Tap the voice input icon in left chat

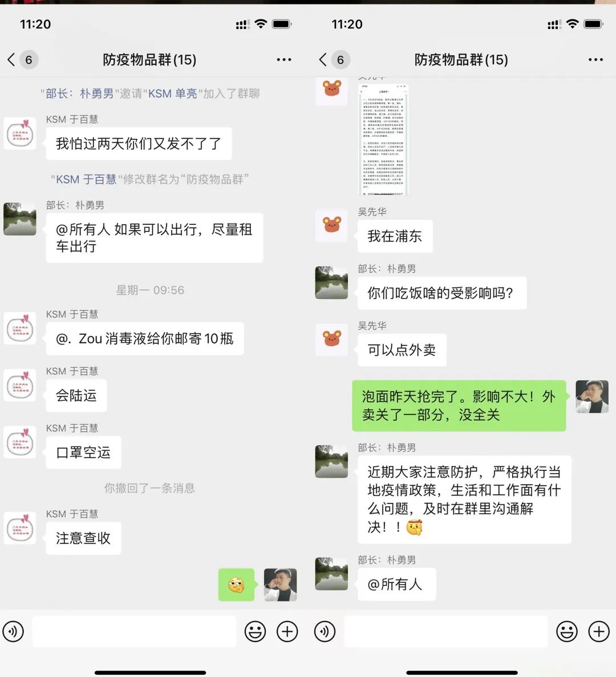[x=13, y=632]
